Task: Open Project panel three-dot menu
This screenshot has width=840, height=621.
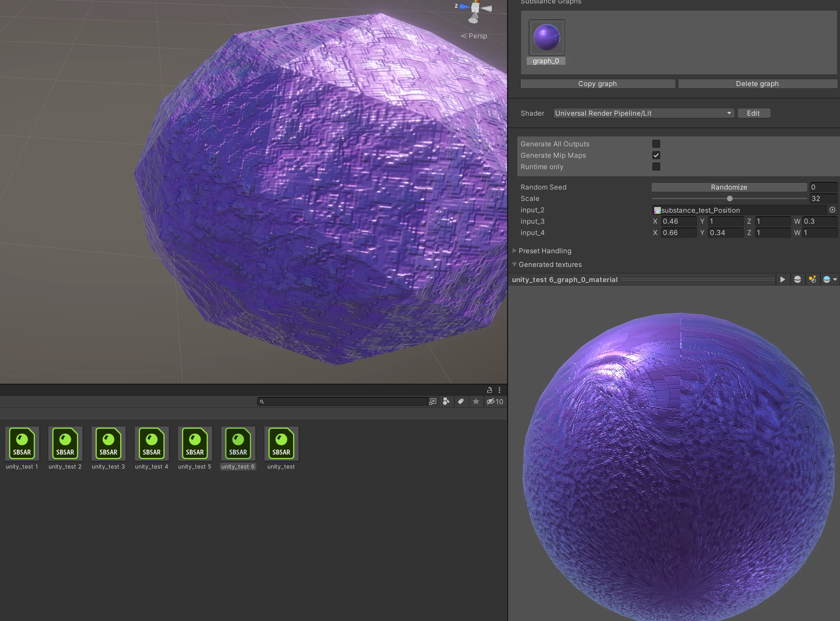Action: 499,390
